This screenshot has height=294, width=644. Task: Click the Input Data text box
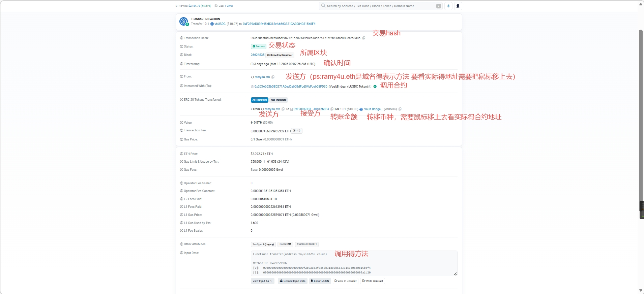point(354,263)
